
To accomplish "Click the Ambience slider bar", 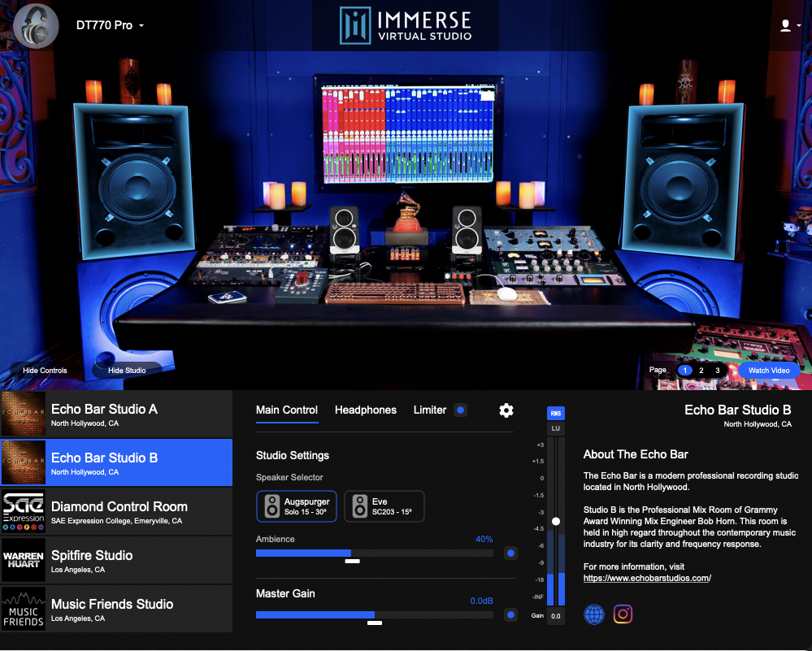I will tap(375, 553).
